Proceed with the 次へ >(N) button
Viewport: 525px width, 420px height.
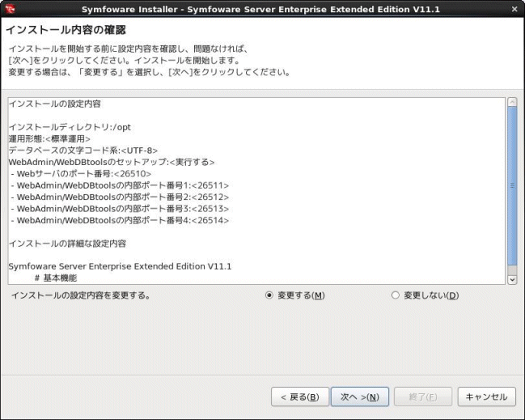pos(360,397)
